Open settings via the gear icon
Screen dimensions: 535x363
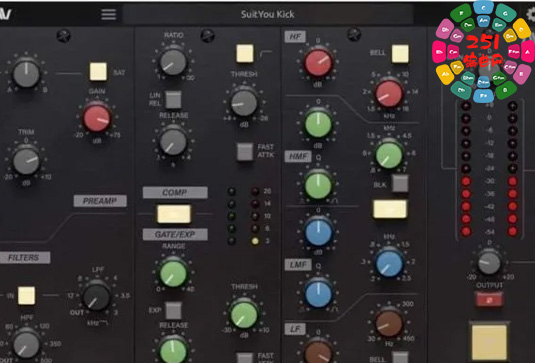pyautogui.click(x=531, y=14)
